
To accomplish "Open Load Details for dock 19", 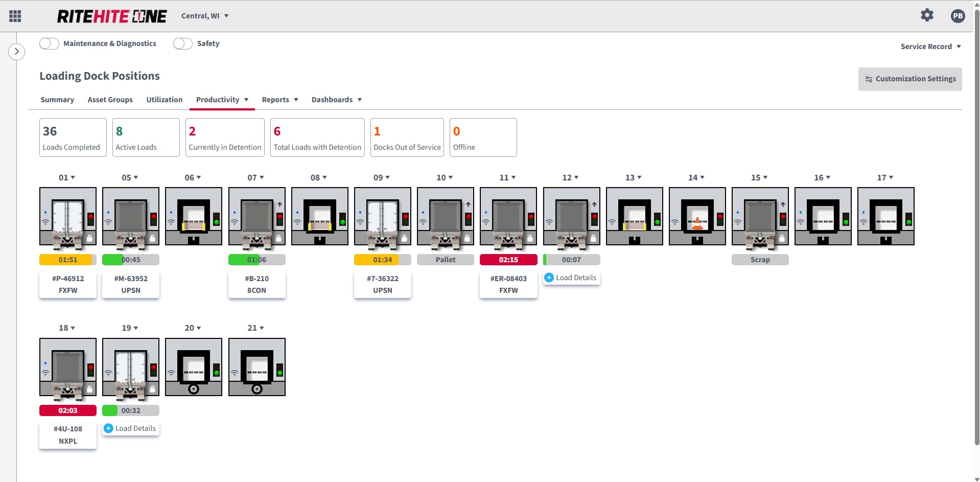I will pos(131,428).
